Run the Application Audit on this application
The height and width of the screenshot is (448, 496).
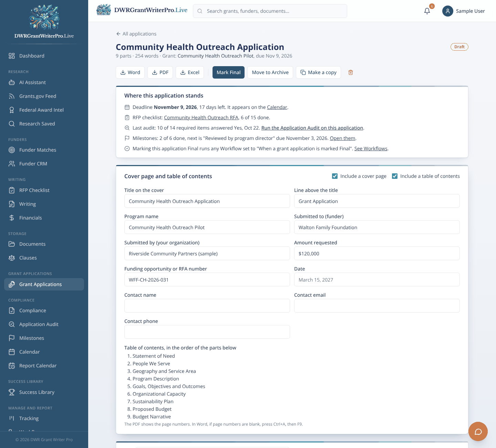point(312,128)
